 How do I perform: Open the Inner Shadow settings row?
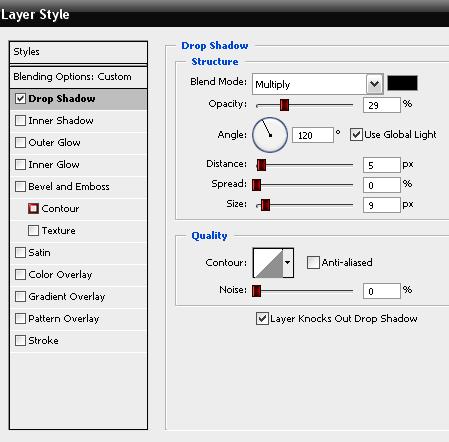pos(78,121)
